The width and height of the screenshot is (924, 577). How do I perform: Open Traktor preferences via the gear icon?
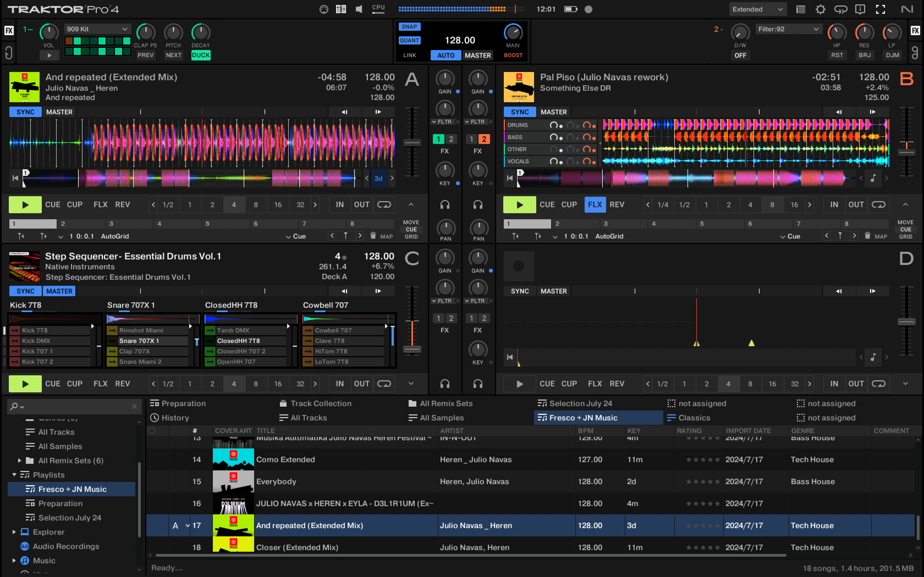click(x=820, y=9)
